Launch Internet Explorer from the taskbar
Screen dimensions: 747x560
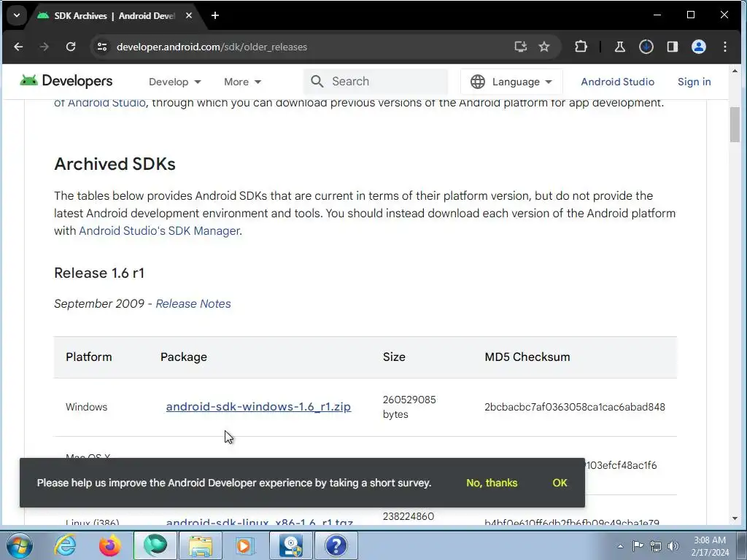coord(65,545)
